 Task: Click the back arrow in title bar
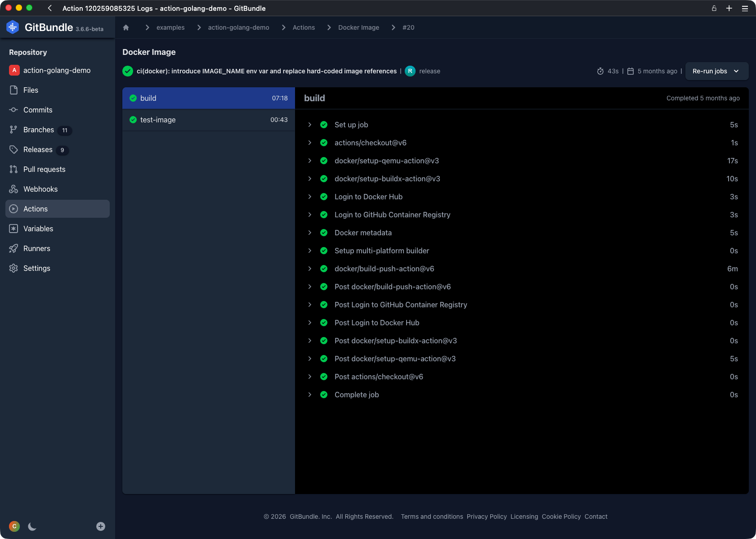(50, 8)
